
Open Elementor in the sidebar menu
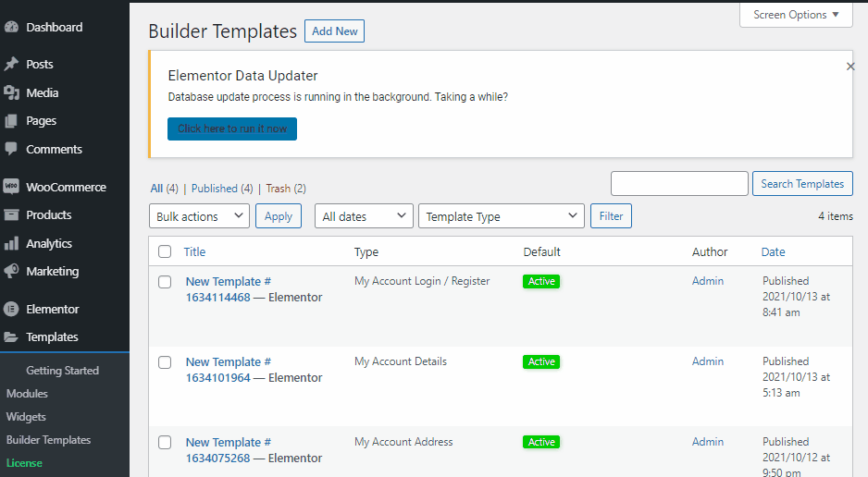click(x=52, y=309)
